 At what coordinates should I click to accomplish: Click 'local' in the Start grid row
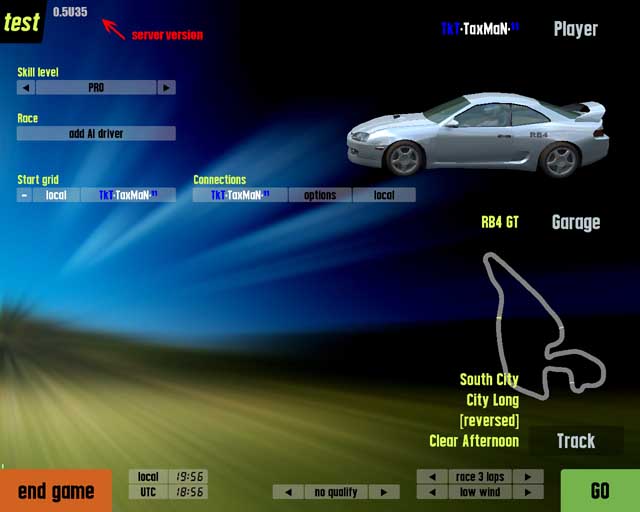[x=56, y=195]
